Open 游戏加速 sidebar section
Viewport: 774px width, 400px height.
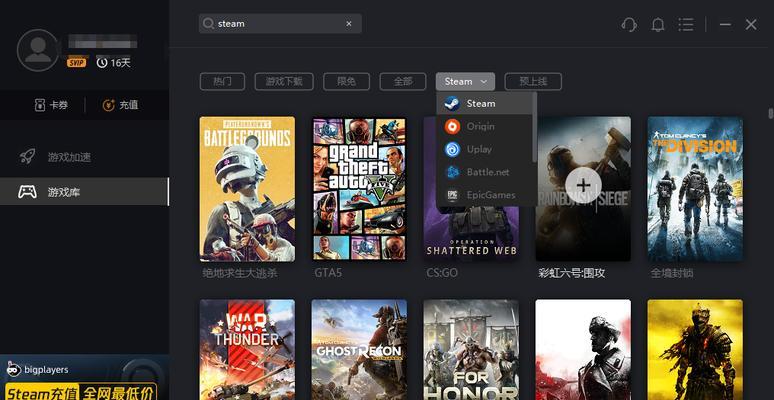[x=84, y=157]
